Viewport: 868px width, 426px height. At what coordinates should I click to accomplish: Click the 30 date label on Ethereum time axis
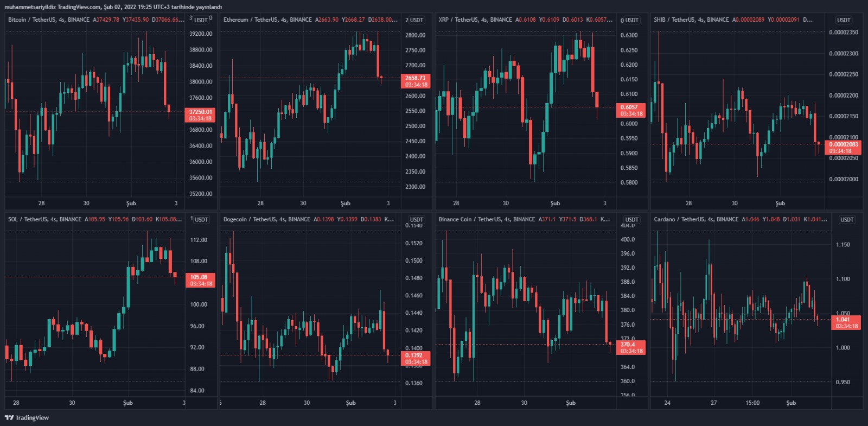tap(303, 204)
